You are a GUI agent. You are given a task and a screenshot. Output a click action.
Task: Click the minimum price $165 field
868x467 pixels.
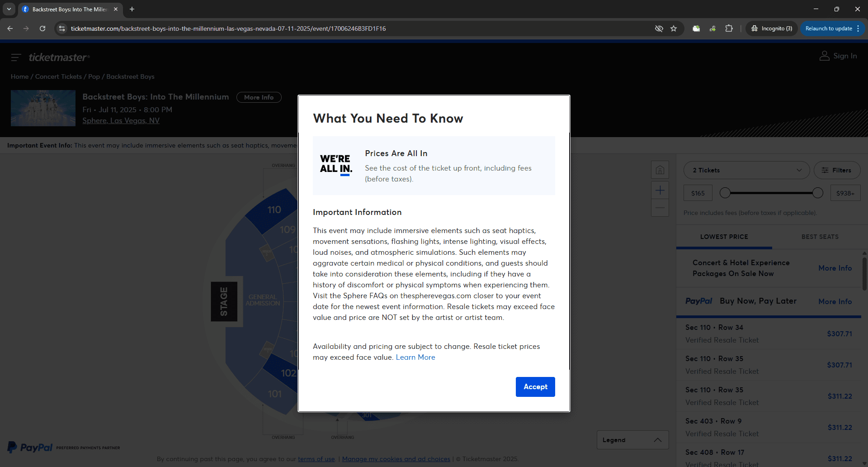pyautogui.click(x=698, y=193)
